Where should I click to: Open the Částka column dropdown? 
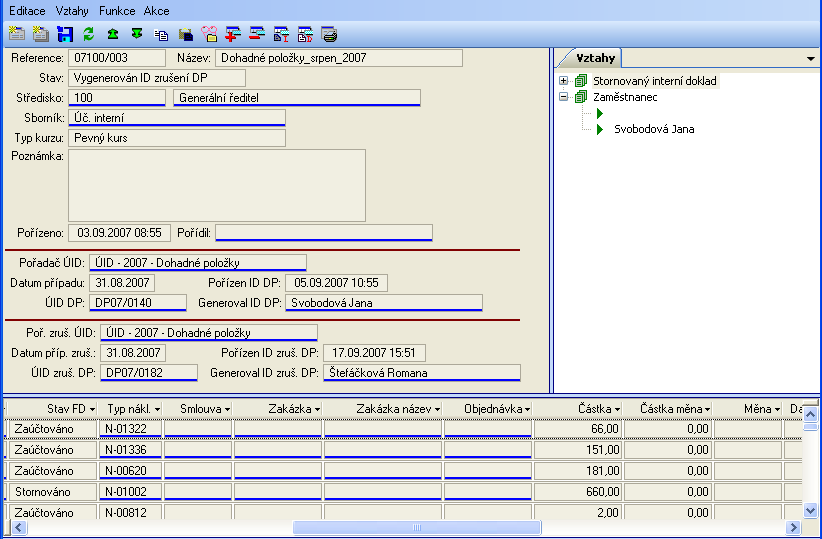click(x=618, y=409)
